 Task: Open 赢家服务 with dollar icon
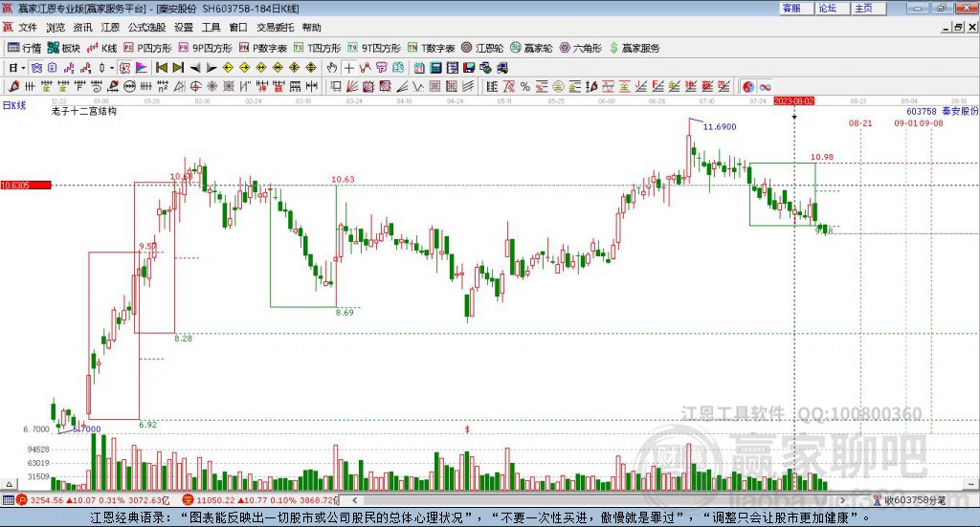pyautogui.click(x=635, y=48)
